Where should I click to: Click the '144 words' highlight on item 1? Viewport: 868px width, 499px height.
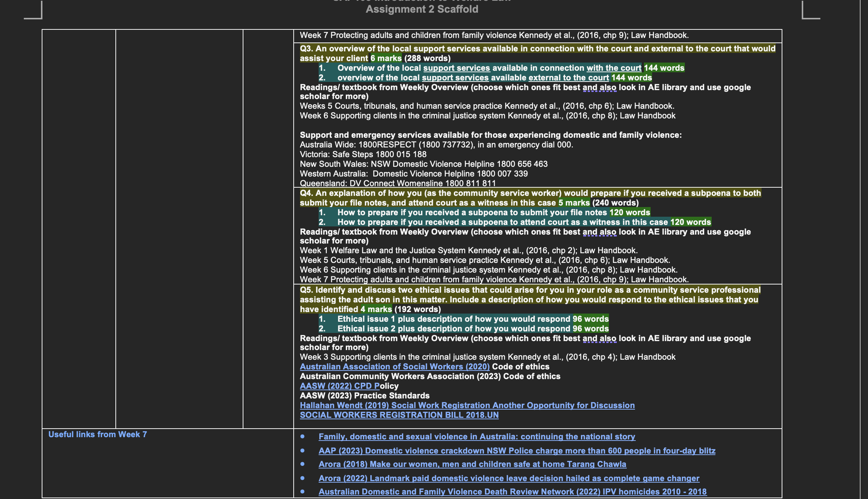pyautogui.click(x=664, y=68)
